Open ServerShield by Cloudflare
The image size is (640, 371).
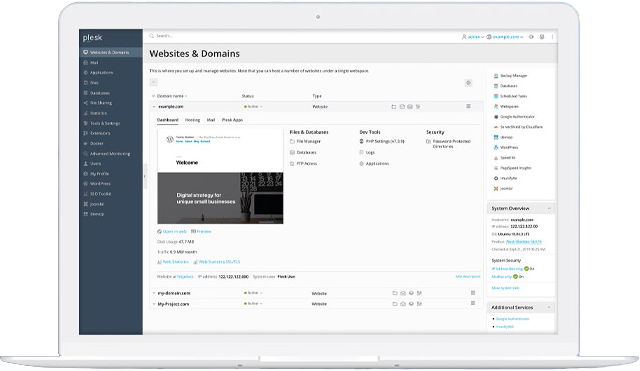[518, 127]
